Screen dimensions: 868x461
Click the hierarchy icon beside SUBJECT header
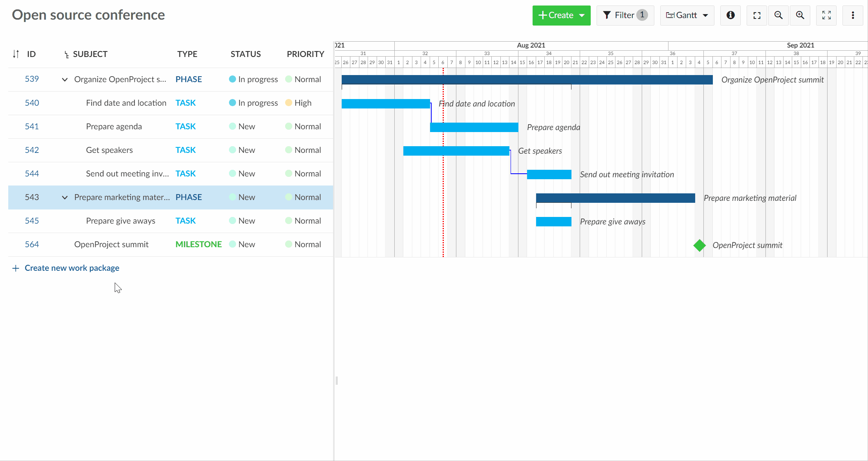[x=66, y=55]
